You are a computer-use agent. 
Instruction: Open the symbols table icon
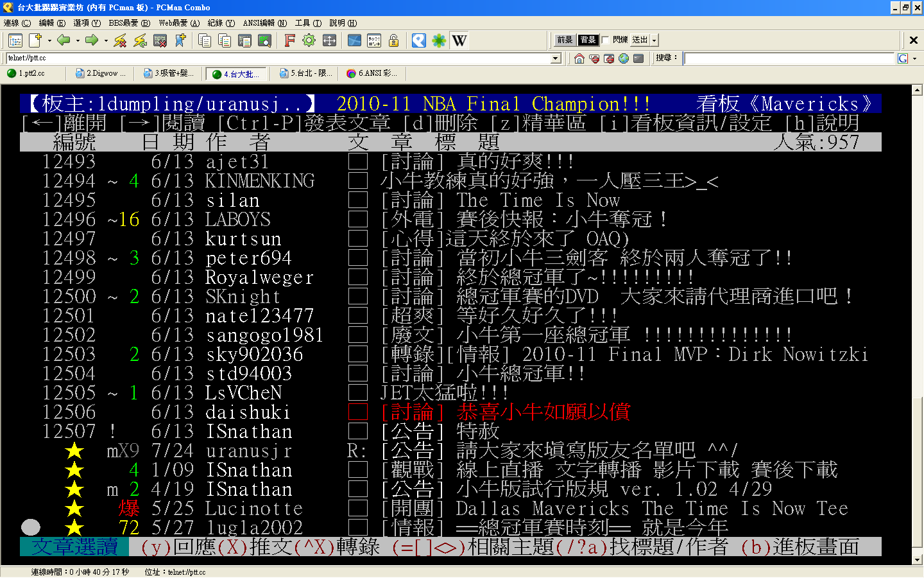pos(374,40)
